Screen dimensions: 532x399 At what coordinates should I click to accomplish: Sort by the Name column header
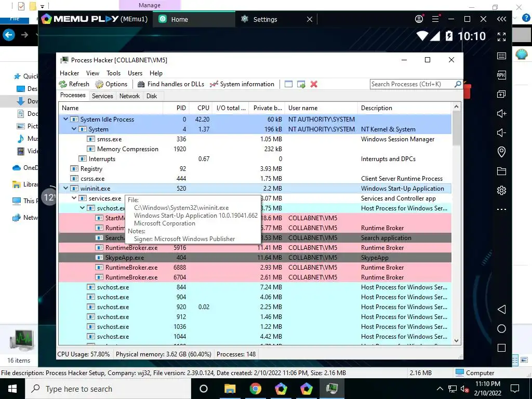(111, 108)
